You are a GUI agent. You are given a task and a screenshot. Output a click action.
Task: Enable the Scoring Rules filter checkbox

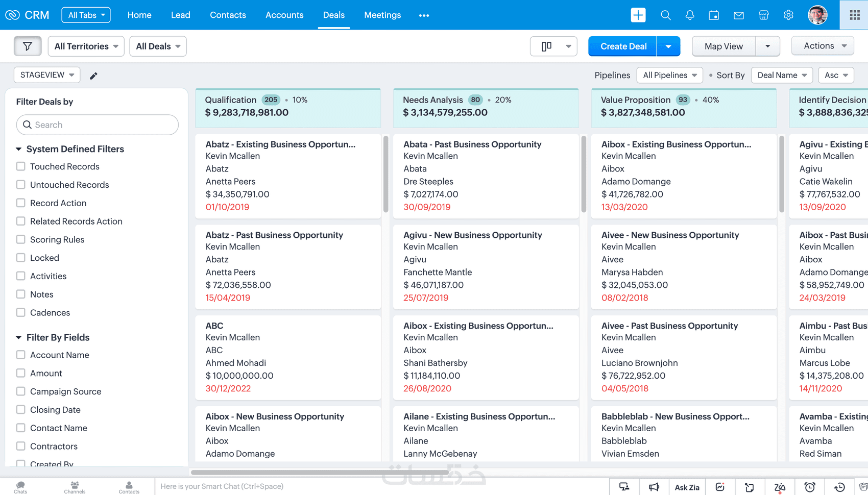click(21, 239)
